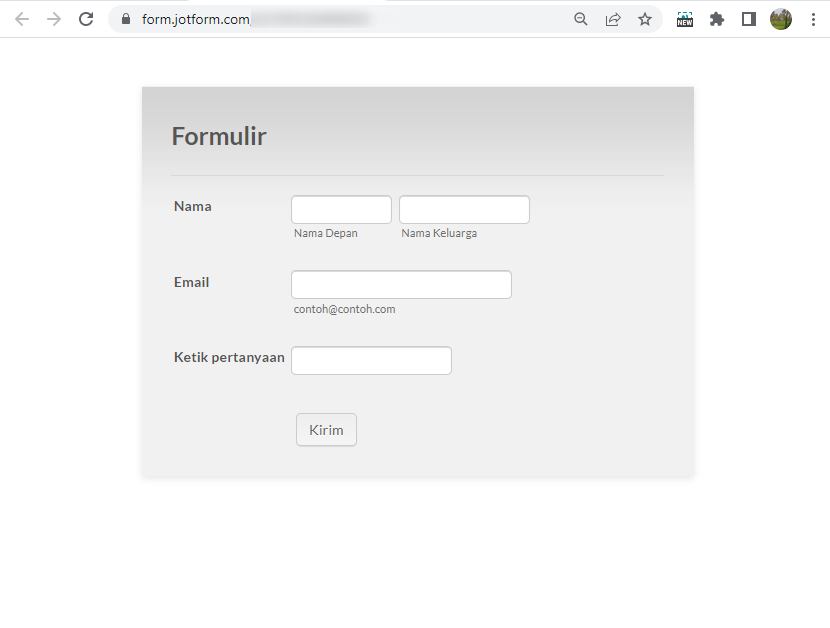
Task: Open the NEW extension icon
Action: (685, 20)
